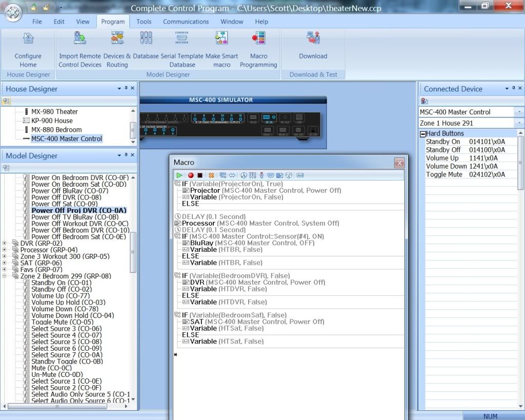The height and width of the screenshot is (420, 525).
Task: Open the View menu
Action: (83, 22)
